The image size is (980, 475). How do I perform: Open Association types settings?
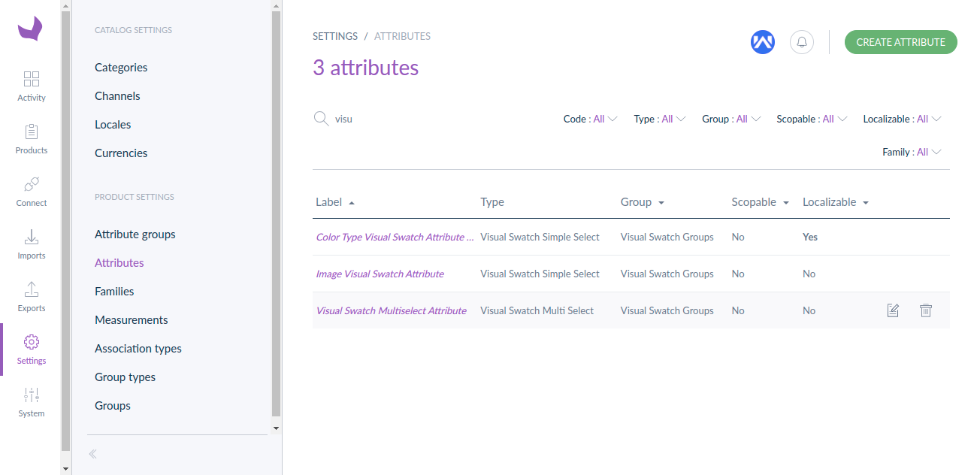(x=138, y=349)
